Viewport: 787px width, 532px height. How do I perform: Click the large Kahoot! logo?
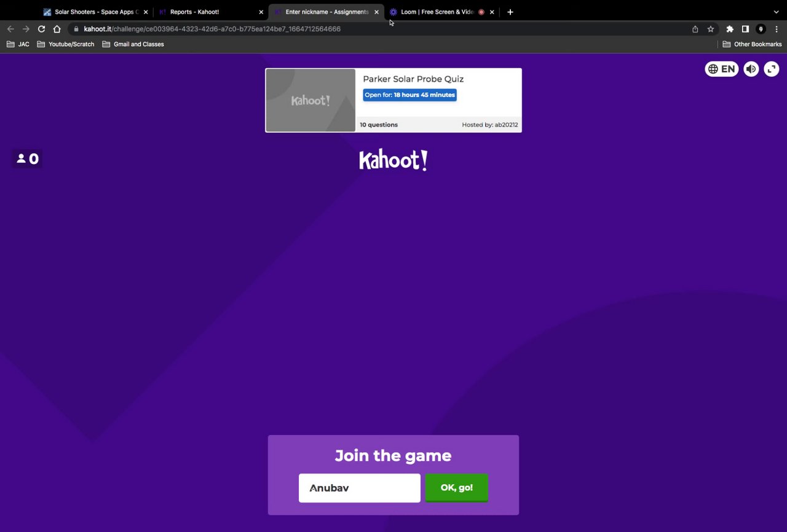coord(393,160)
